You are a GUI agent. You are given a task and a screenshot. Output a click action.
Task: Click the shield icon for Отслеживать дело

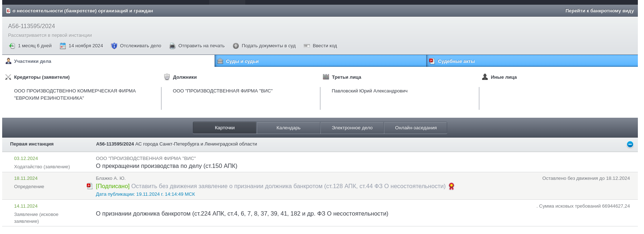(x=114, y=46)
